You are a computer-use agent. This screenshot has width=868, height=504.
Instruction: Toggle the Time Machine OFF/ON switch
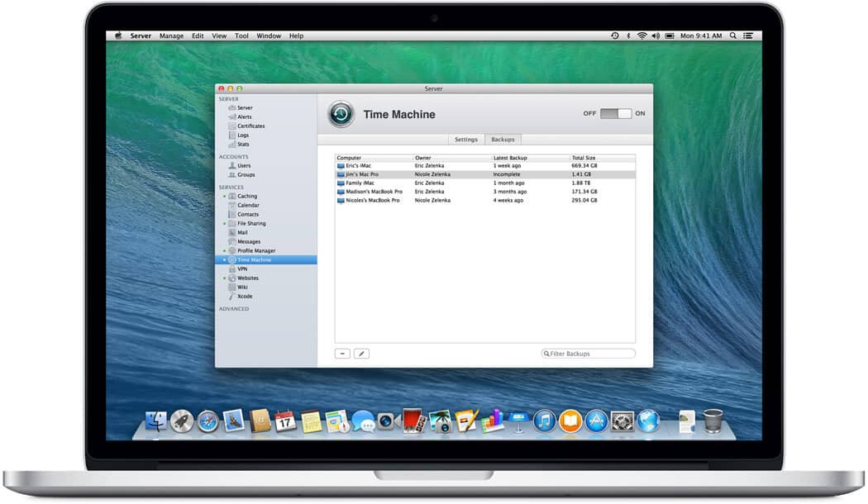pos(616,113)
